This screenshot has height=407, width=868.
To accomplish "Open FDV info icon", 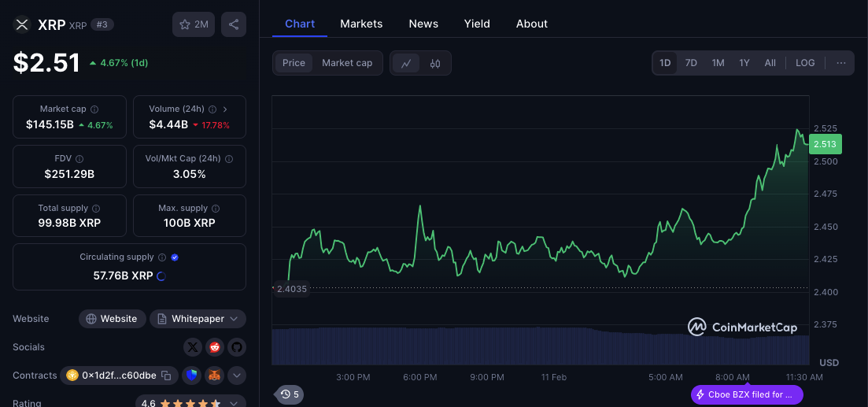I will [79, 159].
